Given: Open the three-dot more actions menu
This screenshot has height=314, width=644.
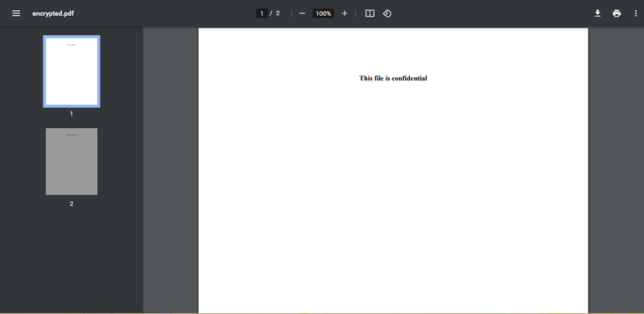Looking at the screenshot, I should [636, 13].
